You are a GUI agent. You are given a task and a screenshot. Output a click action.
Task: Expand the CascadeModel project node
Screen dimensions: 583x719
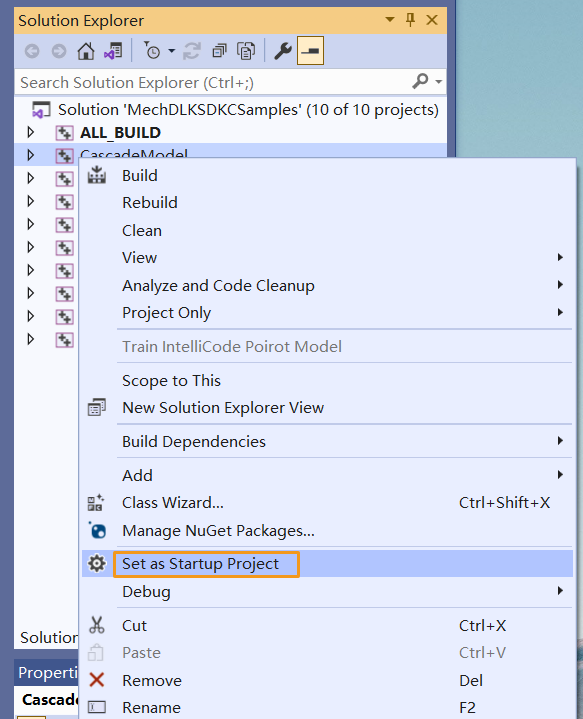click(30, 155)
